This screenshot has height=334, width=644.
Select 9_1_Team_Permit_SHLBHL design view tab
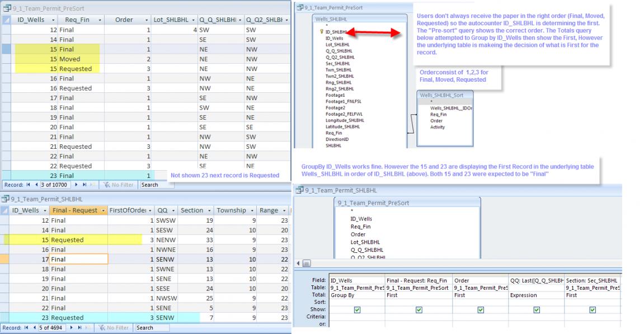[x=337, y=190]
